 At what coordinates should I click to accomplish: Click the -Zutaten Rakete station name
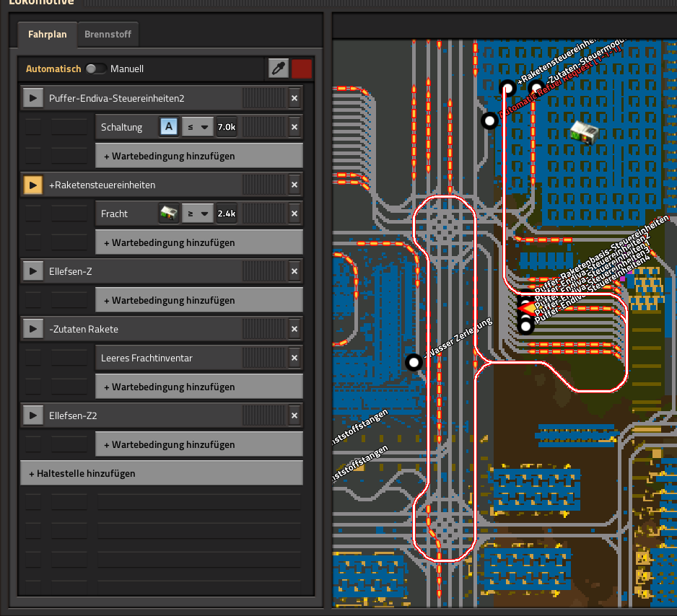[x=84, y=329]
